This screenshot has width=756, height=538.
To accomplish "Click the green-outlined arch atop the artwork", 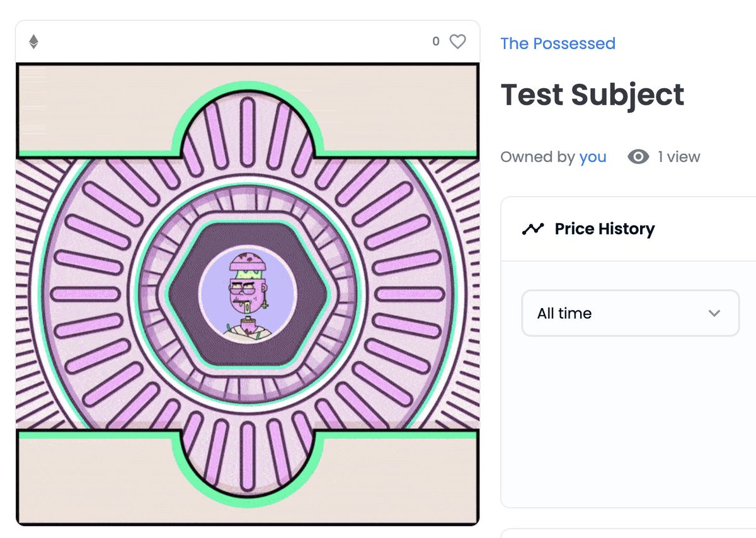I will click(x=248, y=120).
